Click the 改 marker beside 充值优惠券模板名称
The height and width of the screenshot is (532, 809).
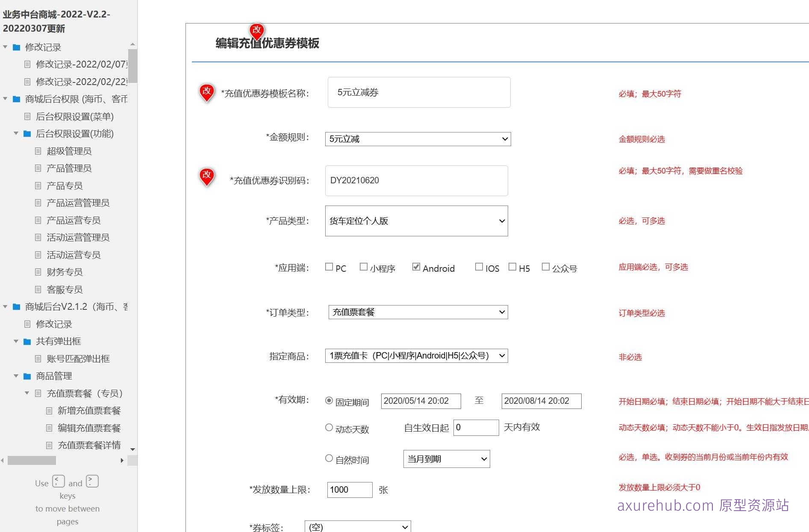point(206,91)
